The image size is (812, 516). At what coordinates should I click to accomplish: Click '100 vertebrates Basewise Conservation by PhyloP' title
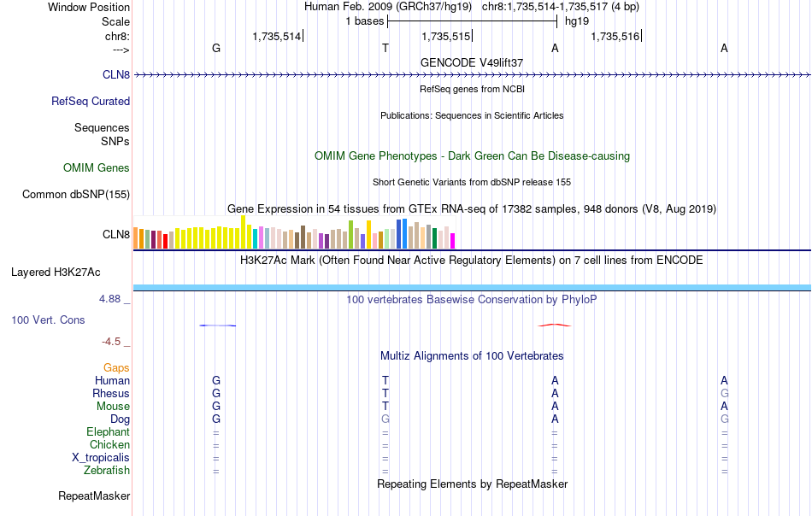[472, 299]
